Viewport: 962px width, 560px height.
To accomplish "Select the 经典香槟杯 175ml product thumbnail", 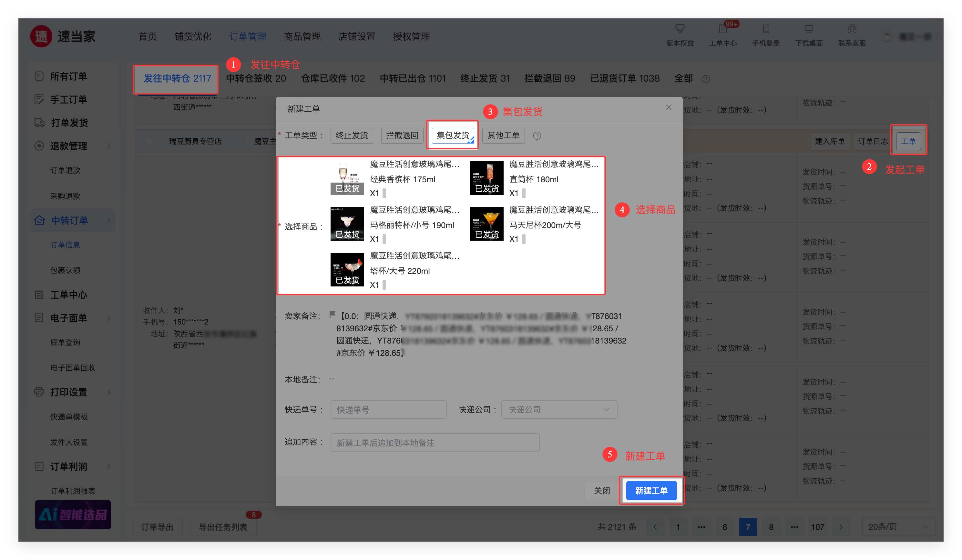I will point(347,178).
